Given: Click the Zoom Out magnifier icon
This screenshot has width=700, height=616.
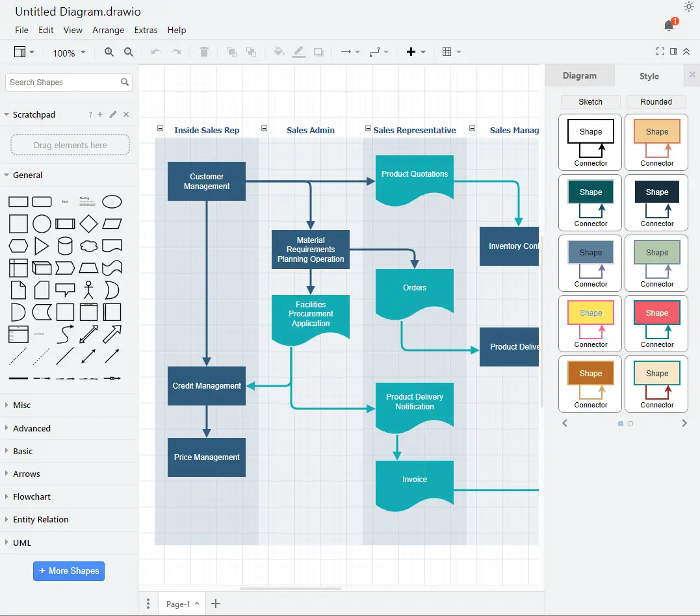Looking at the screenshot, I should tap(129, 52).
